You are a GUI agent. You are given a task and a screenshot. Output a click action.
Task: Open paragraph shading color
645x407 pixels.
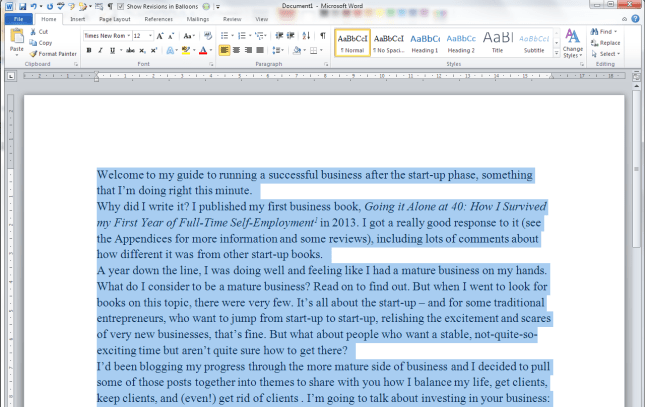[x=297, y=51]
